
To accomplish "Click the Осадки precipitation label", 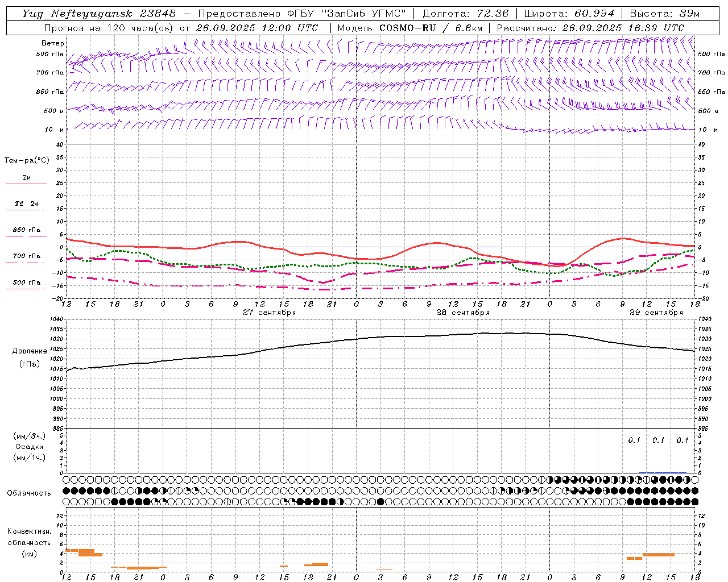I will [x=30, y=447].
